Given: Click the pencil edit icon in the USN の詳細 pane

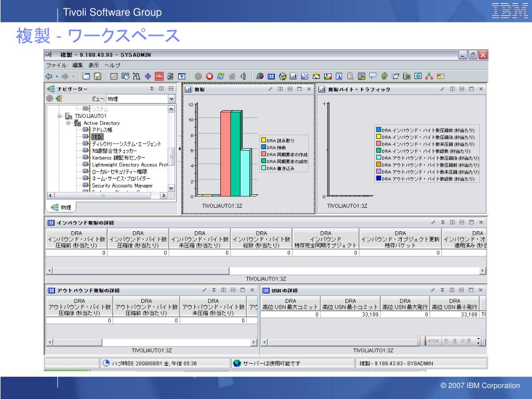Looking at the screenshot, I should (433, 290).
